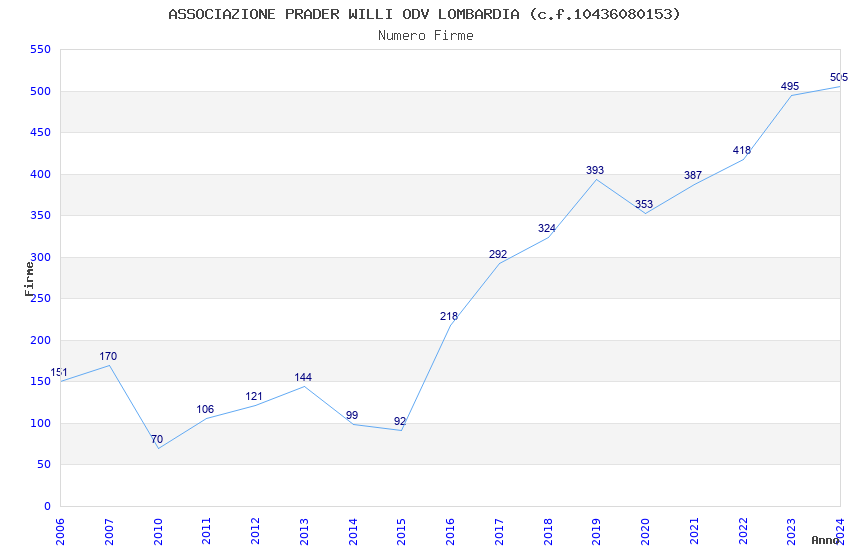Click the data label 495
This screenshot has height=550, width=850.
pos(790,86)
